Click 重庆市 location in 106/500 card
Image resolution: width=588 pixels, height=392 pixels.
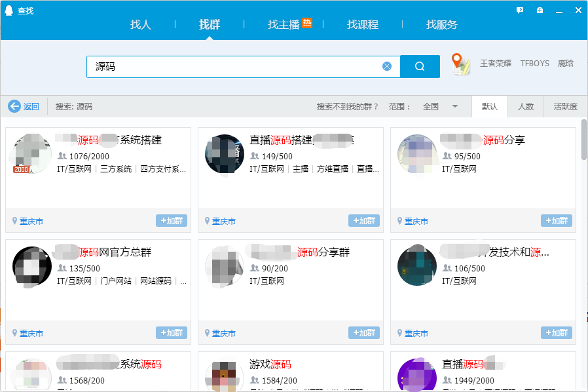coord(416,334)
